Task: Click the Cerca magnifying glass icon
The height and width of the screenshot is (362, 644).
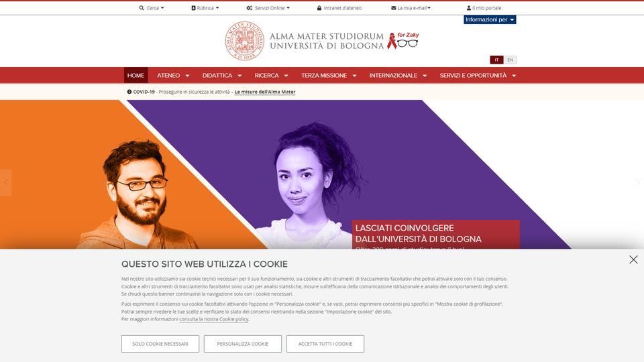Action: pos(142,8)
